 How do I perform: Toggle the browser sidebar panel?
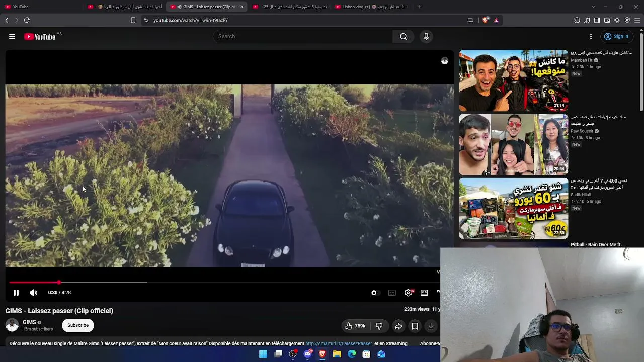(x=597, y=20)
